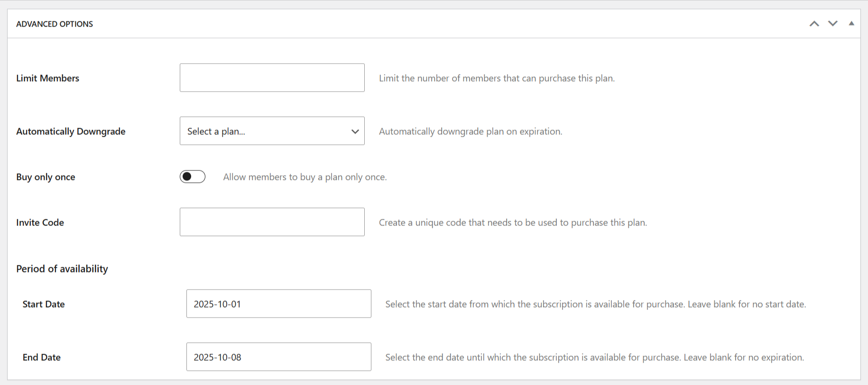Click the Advanced Options panel title
The height and width of the screenshot is (385, 868).
55,24
